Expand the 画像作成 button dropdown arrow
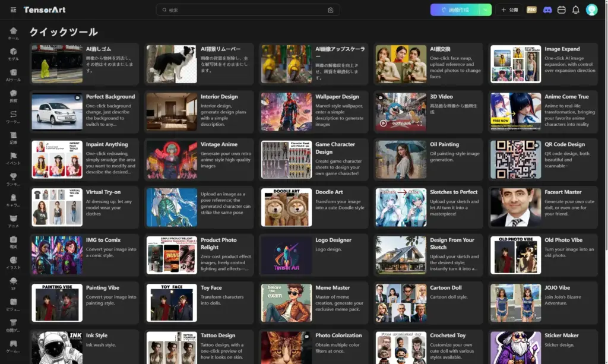 pos(486,10)
